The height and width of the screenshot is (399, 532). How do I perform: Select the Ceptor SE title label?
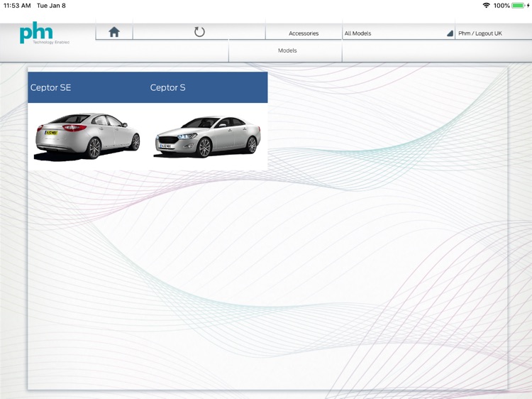click(x=51, y=88)
